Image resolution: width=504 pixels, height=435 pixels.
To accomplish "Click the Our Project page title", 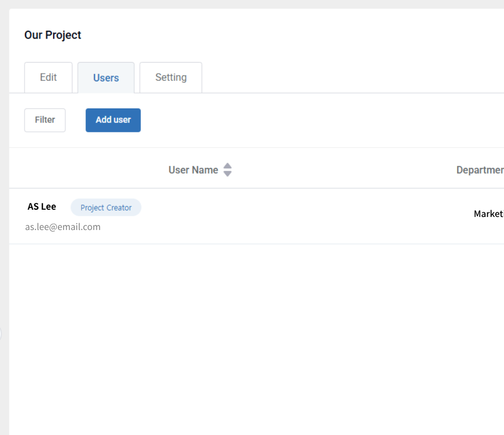I will coord(53,35).
